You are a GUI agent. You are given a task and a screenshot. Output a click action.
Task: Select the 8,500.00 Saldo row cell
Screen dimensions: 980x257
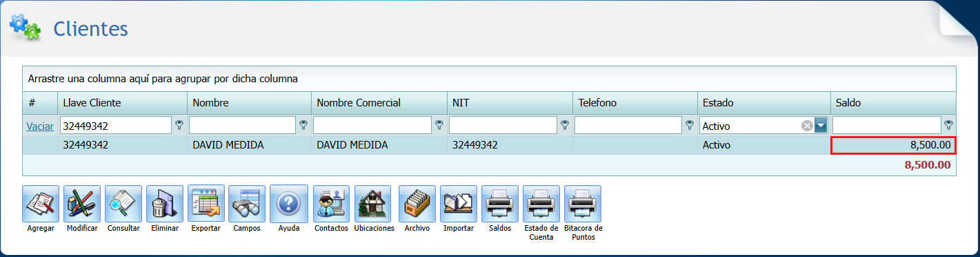coord(893,145)
